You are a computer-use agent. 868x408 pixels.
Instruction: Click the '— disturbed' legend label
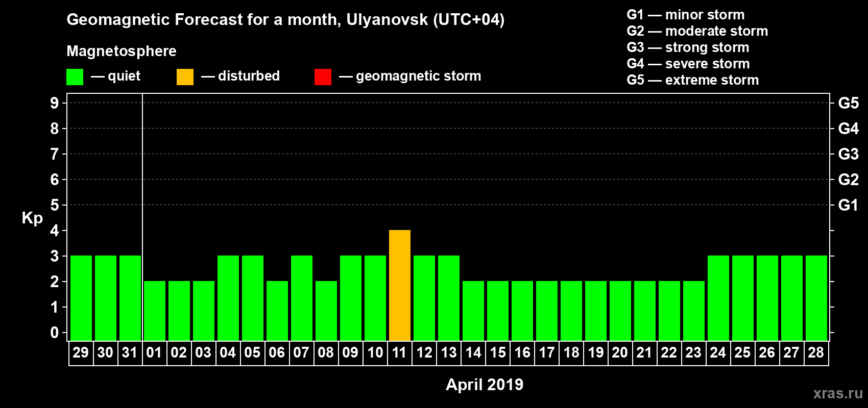[x=240, y=76]
